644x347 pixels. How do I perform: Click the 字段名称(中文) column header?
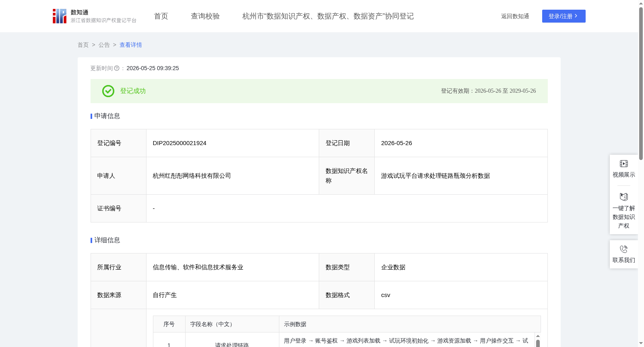232,324
